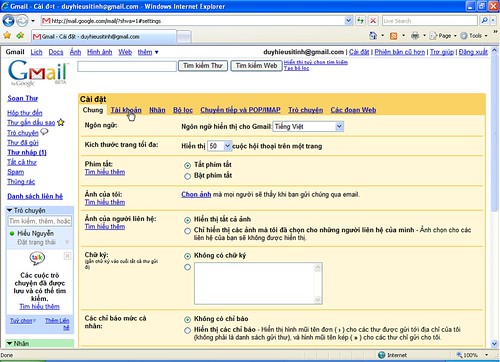The width and height of the screenshot is (500, 362).
Task: Open the Tài khoản settings tab
Action: point(126,110)
